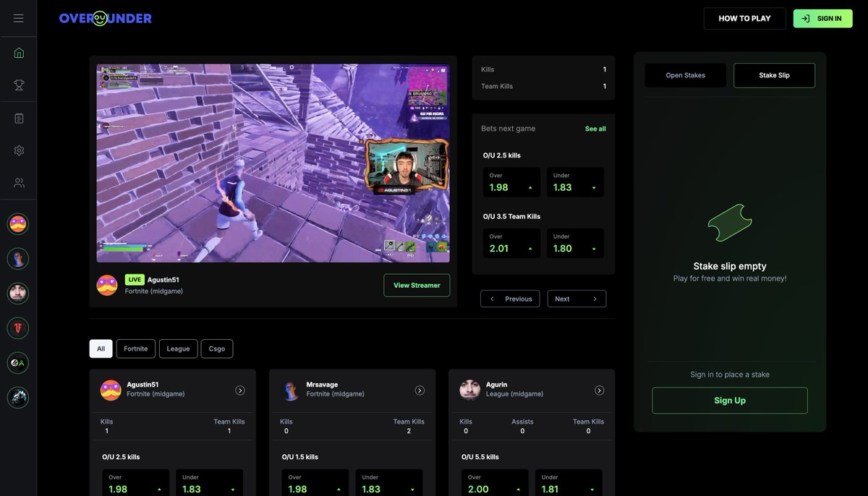Image resolution: width=868 pixels, height=496 pixels.
Task: Pick Over 1.98 on O/U 2.5 kills next game
Action: (x=511, y=182)
